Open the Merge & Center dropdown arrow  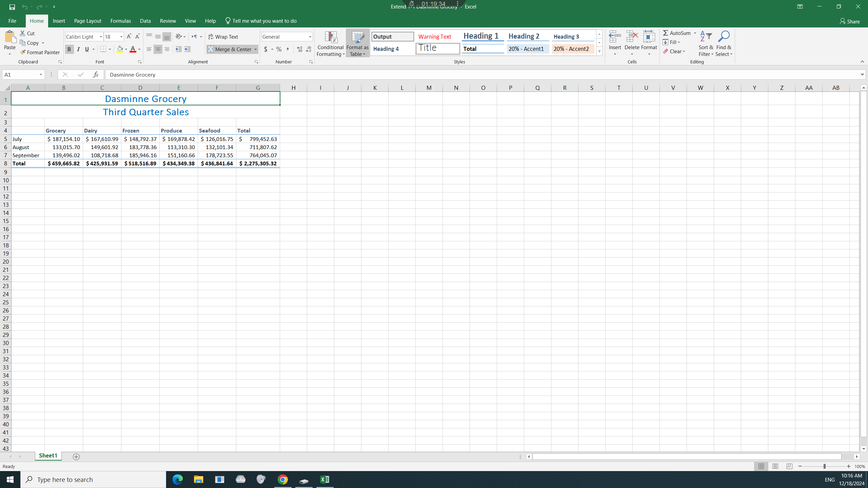tap(256, 49)
